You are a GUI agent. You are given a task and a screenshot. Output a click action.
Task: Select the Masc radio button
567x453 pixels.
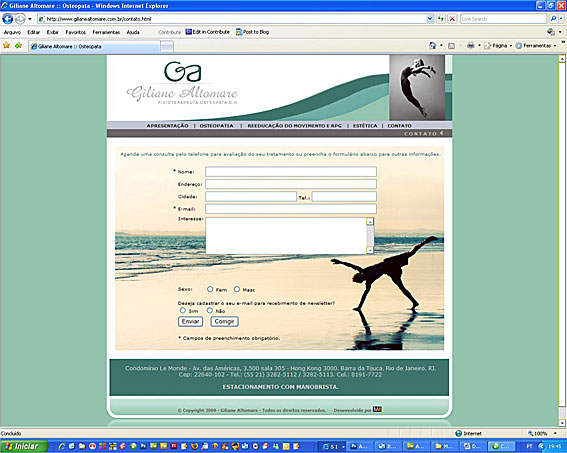237,289
